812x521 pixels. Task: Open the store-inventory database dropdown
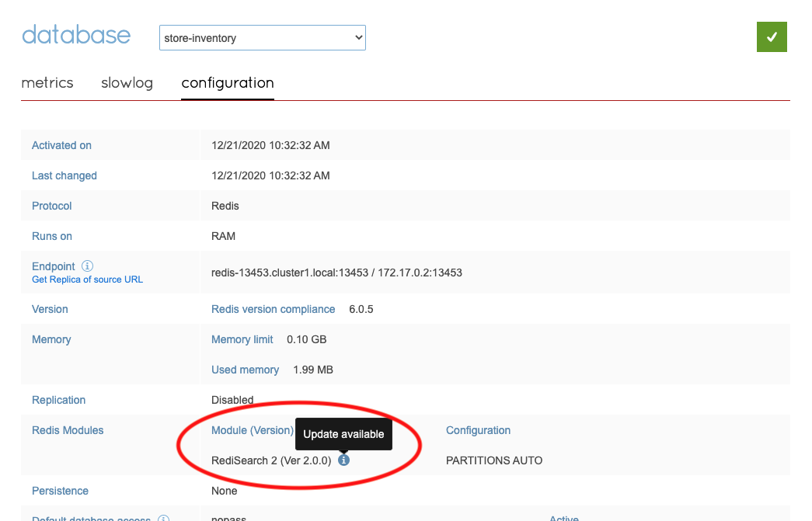click(262, 38)
